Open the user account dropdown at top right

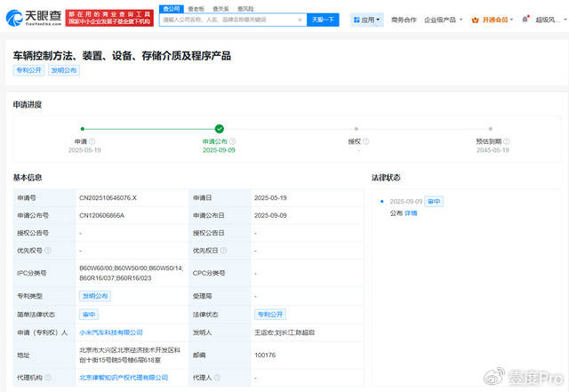pyautogui.click(x=551, y=20)
